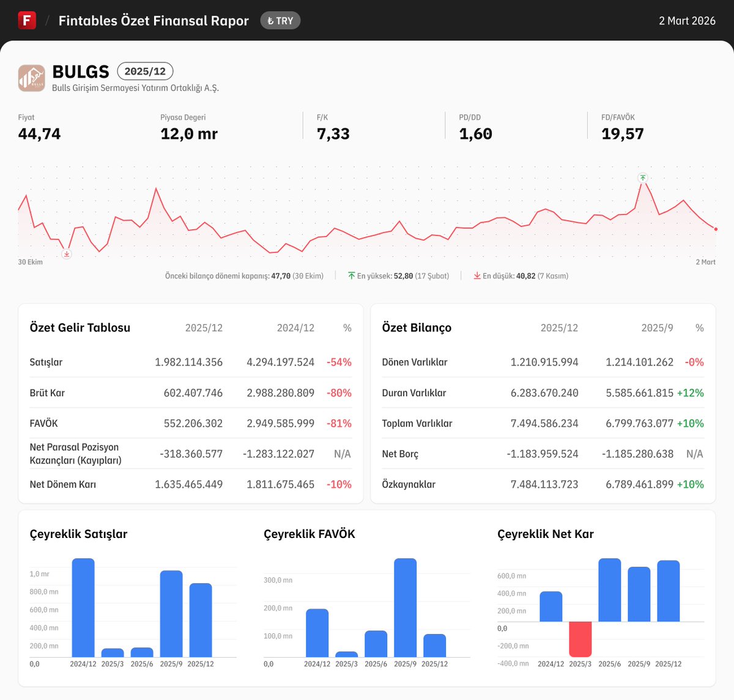Select the Özet Gelir Tablosu panel header
This screenshot has width=734, height=700.
coord(80,328)
